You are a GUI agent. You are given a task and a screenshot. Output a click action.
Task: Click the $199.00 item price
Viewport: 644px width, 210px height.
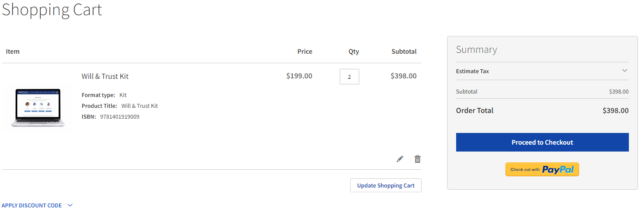(x=299, y=76)
